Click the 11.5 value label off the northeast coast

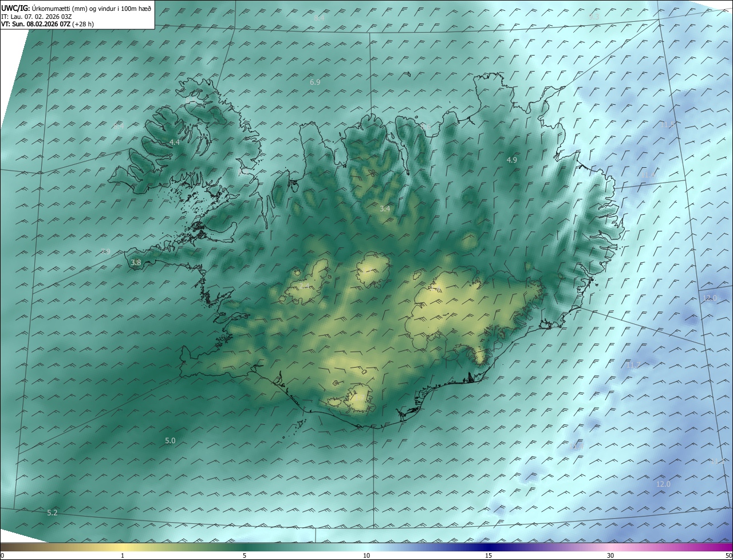[x=668, y=124]
